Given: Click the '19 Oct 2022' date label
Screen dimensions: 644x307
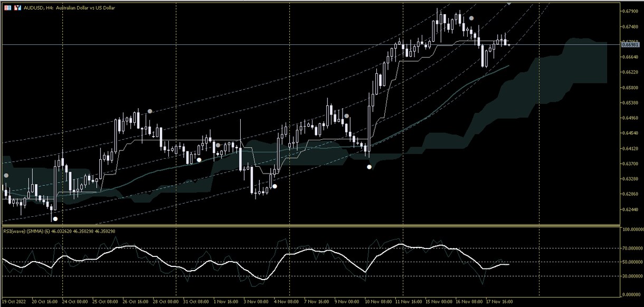Looking at the screenshot, I should click(14, 303).
